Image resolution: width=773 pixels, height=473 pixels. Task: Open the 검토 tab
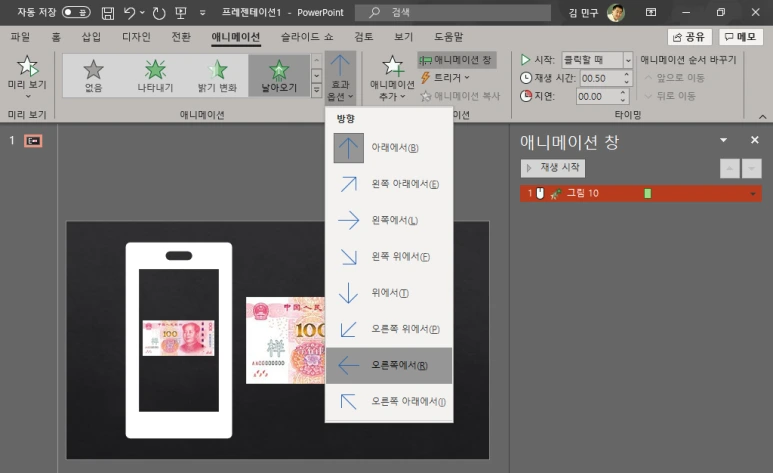(x=364, y=36)
